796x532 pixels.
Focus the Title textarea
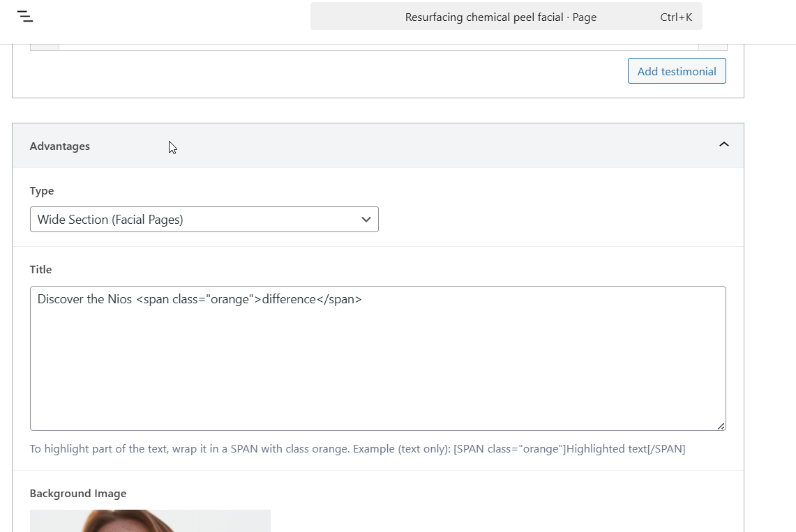pyautogui.click(x=377, y=358)
